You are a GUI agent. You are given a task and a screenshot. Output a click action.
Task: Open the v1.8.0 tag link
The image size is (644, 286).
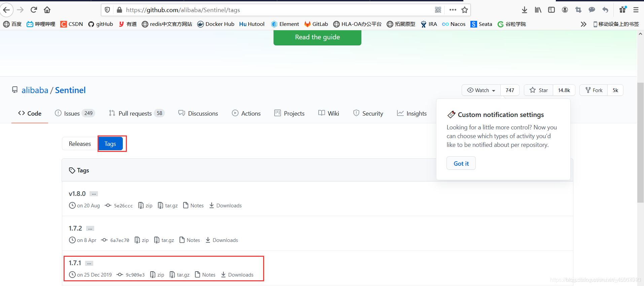click(x=77, y=194)
